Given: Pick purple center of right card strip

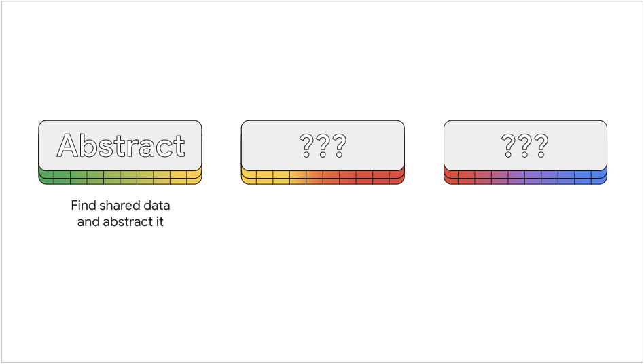Looking at the screenshot, I should point(525,177).
